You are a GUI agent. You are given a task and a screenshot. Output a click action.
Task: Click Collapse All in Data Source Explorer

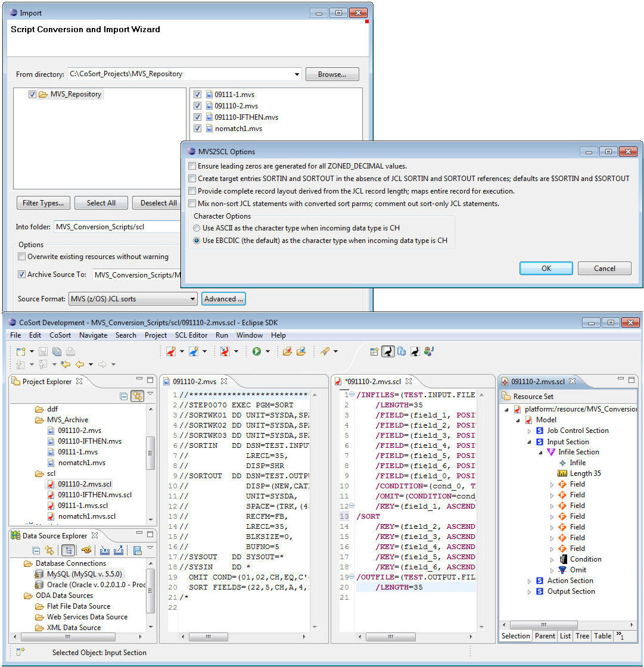point(36,550)
